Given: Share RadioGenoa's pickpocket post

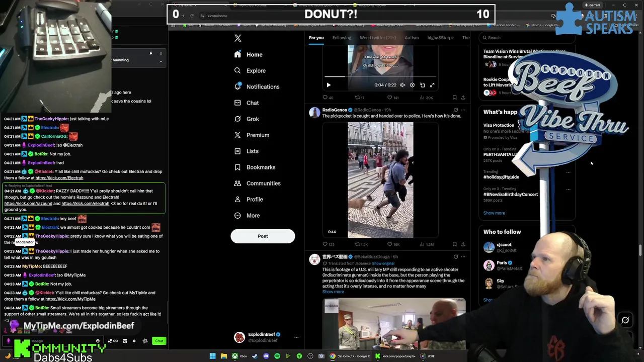Looking at the screenshot, I should coord(463,244).
